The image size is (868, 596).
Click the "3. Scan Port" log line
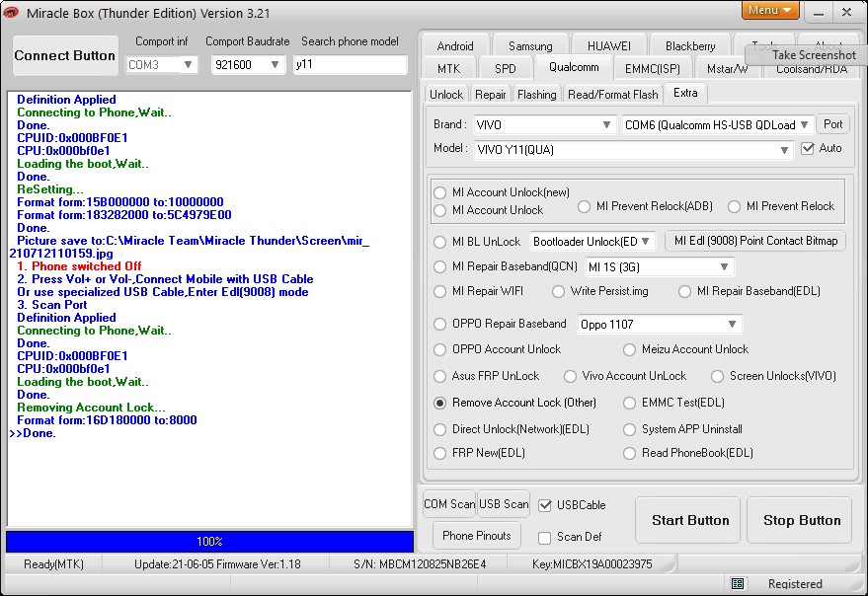click(x=52, y=305)
